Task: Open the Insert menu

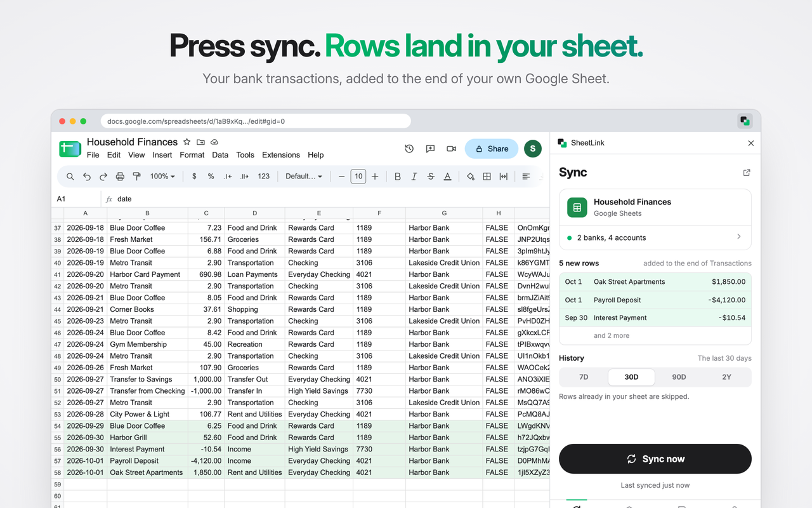Action: 162,155
